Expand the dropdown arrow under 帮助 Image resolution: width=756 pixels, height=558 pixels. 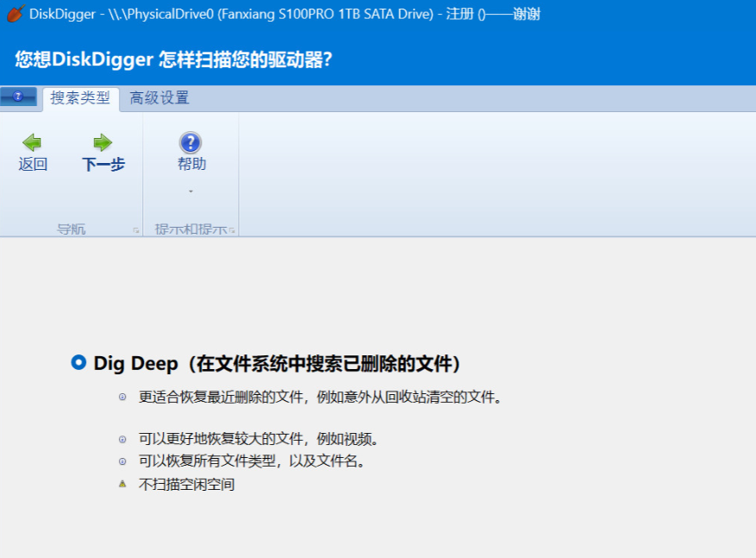(x=191, y=192)
